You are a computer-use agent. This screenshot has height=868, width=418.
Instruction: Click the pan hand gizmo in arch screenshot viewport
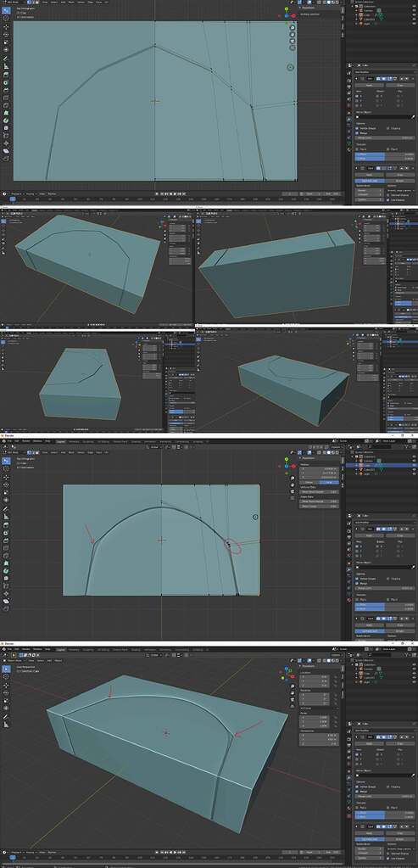pyautogui.click(x=293, y=485)
